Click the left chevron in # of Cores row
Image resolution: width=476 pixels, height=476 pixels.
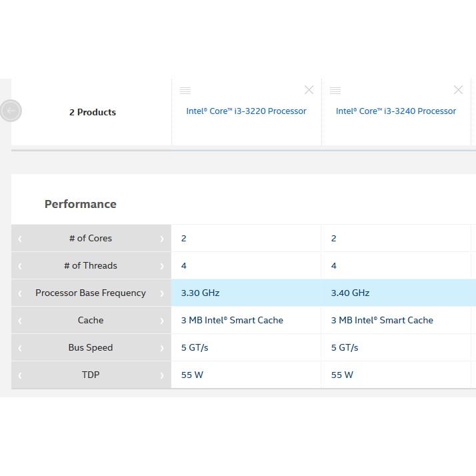click(x=20, y=239)
